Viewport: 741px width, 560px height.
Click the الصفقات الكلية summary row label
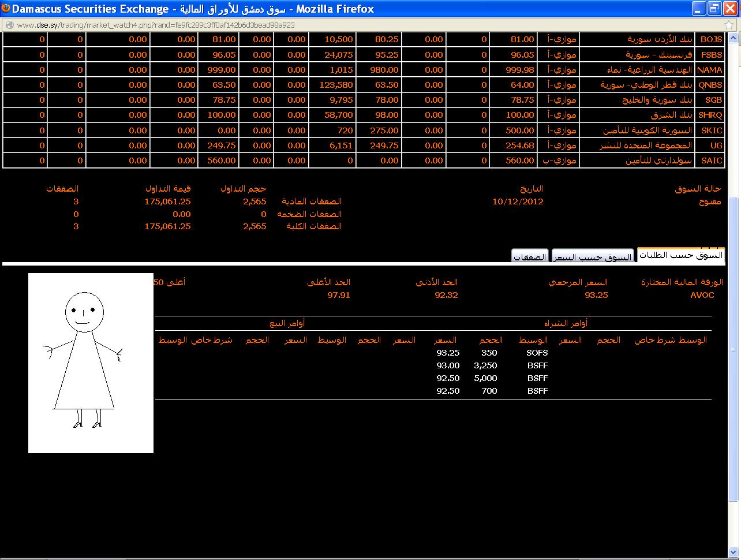pos(314,226)
